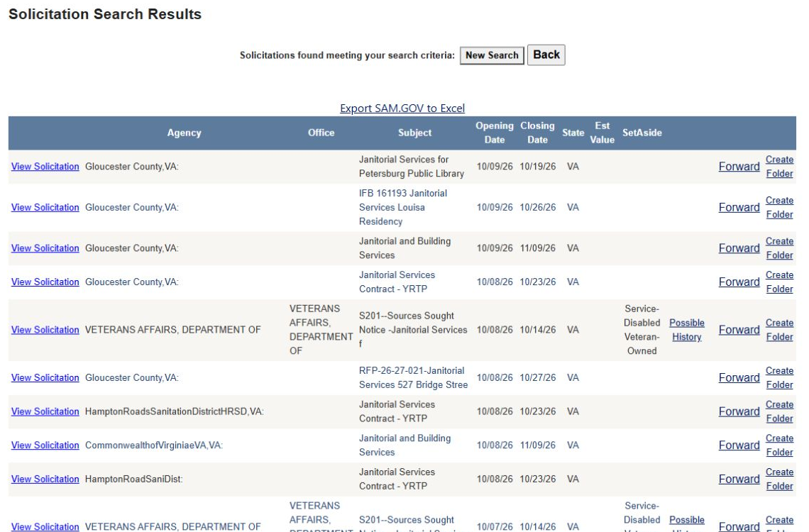Screen dimensions: 809x532
Task: Click the State column header
Action: [x=573, y=133]
